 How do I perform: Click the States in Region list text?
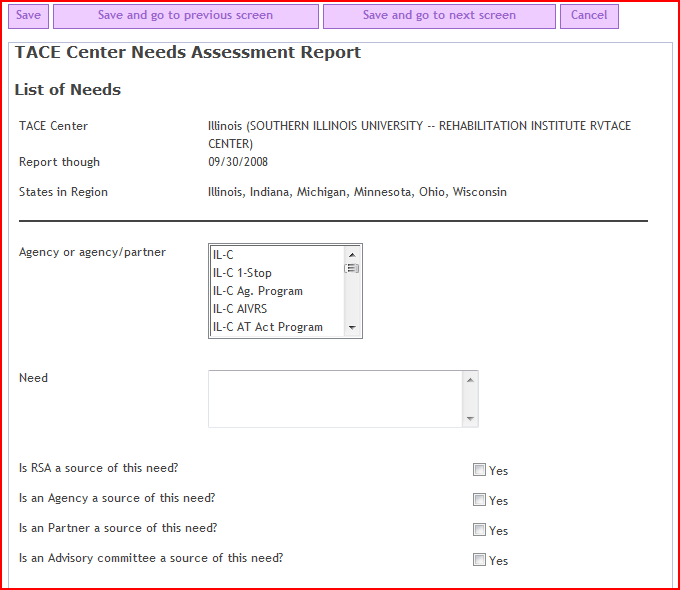click(357, 192)
